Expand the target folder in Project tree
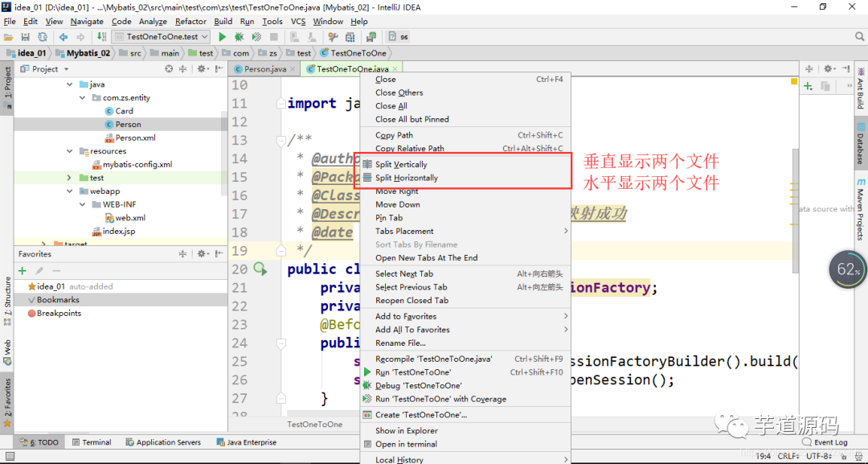 coord(43,244)
